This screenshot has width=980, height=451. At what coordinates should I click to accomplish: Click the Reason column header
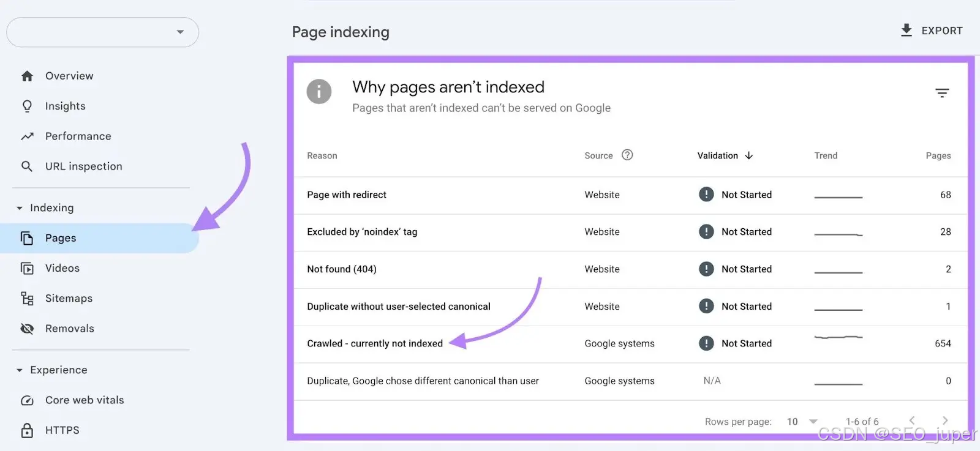coord(322,155)
